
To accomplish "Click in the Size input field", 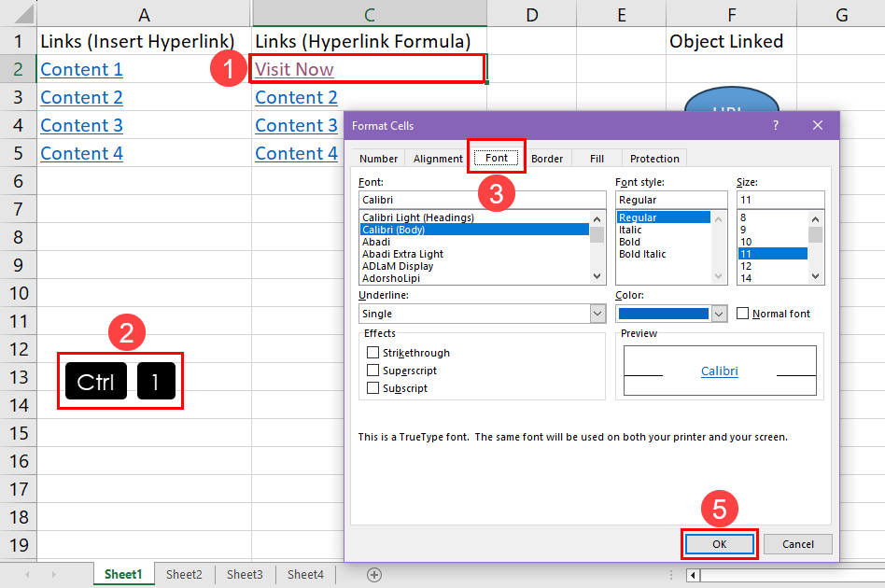I will (780, 200).
